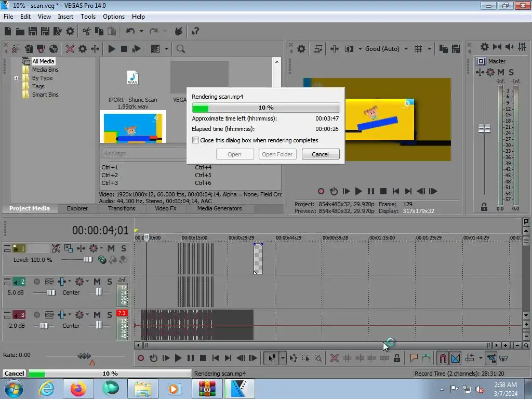Insert region icon in timeline toolbar
532x399 pixels.
click(426, 358)
